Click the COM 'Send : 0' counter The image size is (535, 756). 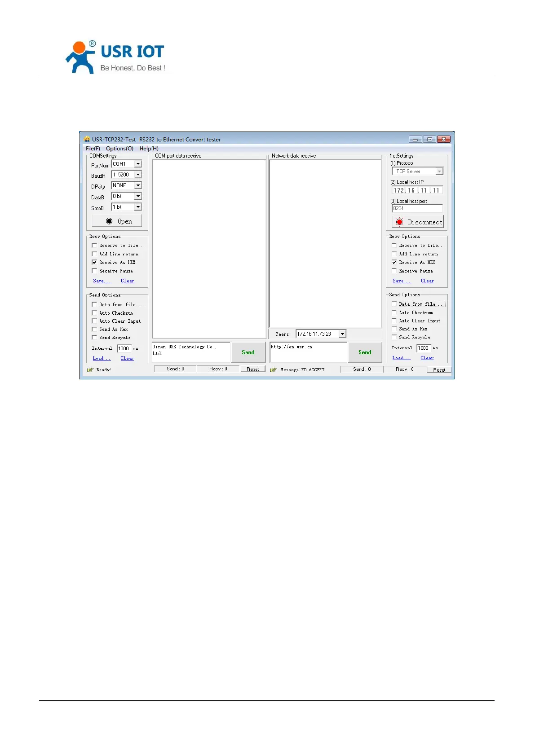pos(175,369)
